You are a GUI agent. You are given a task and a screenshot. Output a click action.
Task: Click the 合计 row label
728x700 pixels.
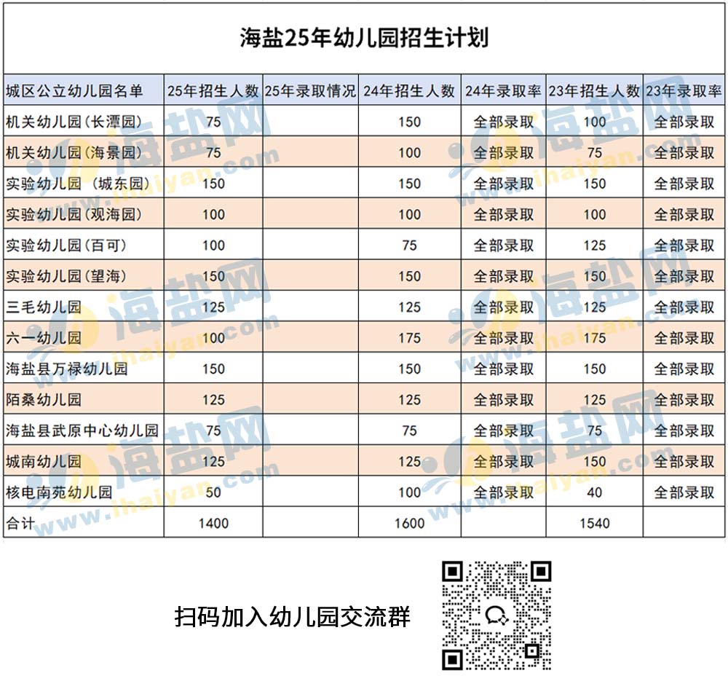tap(20, 523)
